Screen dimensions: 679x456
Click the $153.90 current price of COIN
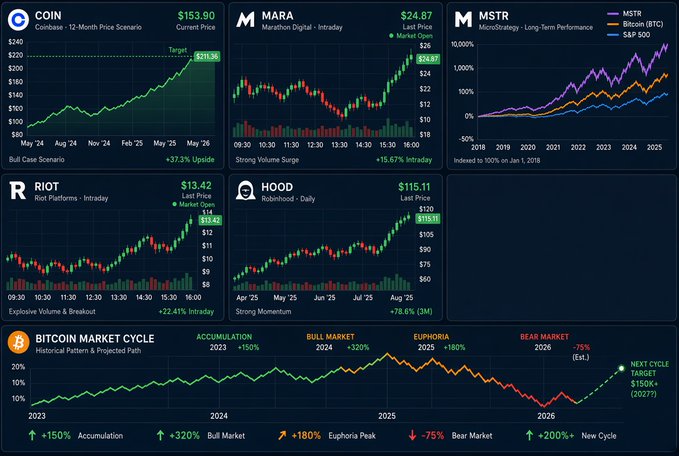(x=196, y=16)
